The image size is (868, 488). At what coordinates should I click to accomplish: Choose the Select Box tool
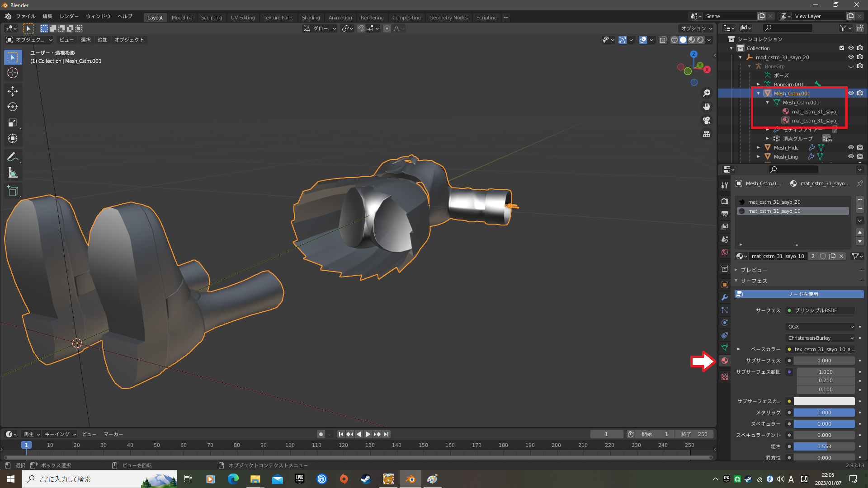(x=13, y=57)
